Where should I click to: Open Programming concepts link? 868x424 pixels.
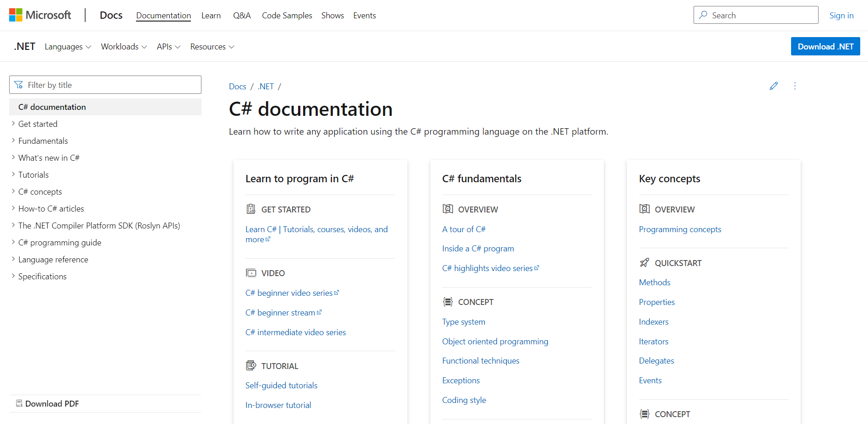point(680,229)
